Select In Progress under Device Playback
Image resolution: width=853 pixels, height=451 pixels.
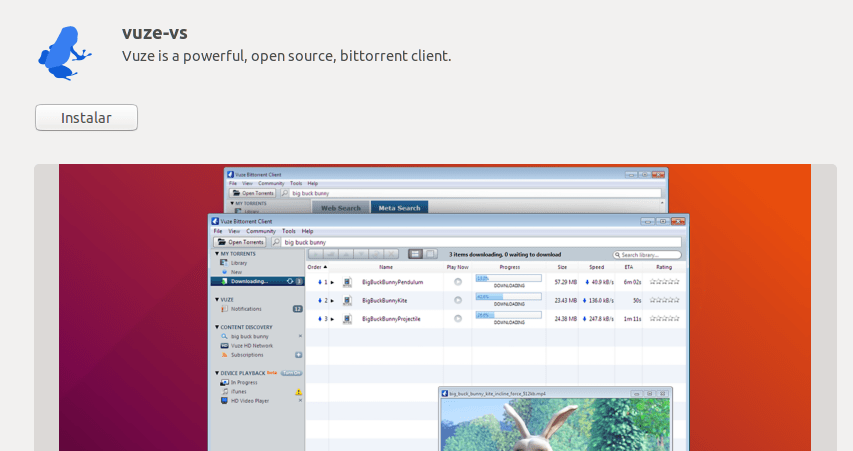pos(243,382)
